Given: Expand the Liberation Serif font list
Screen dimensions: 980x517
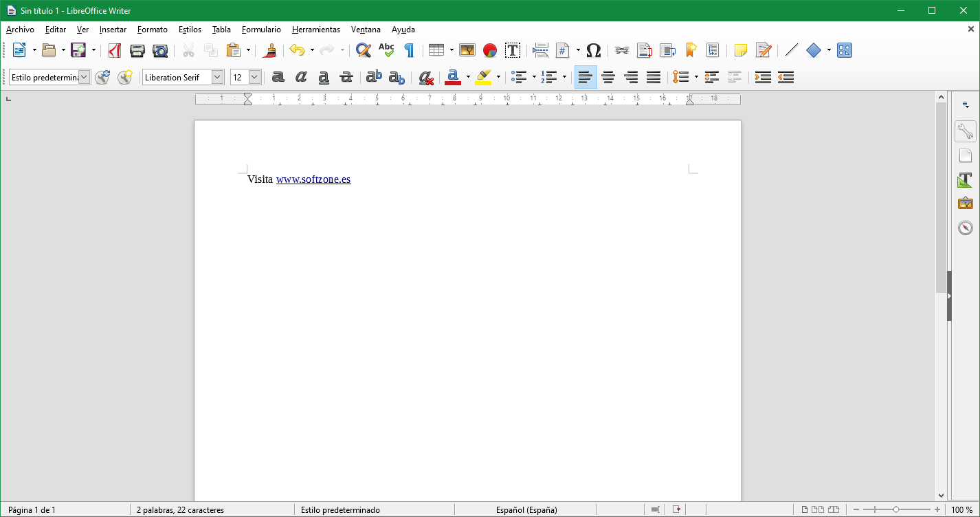Looking at the screenshot, I should 217,78.
